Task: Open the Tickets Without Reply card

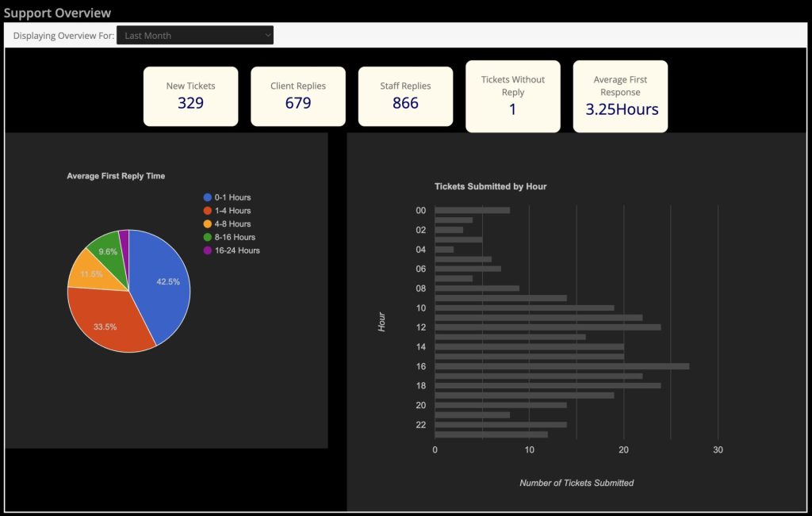Action: pyautogui.click(x=512, y=95)
